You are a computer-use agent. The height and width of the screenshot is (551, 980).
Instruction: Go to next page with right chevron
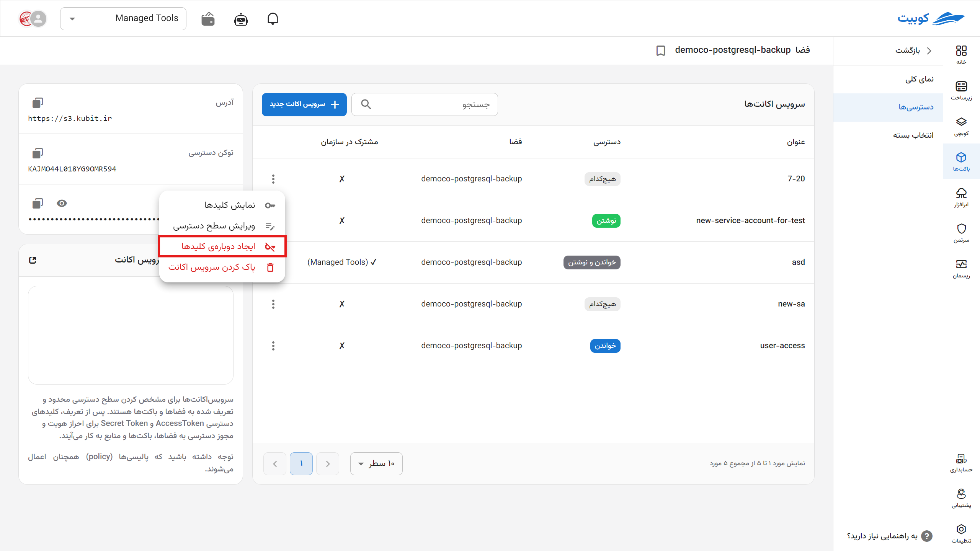point(328,464)
